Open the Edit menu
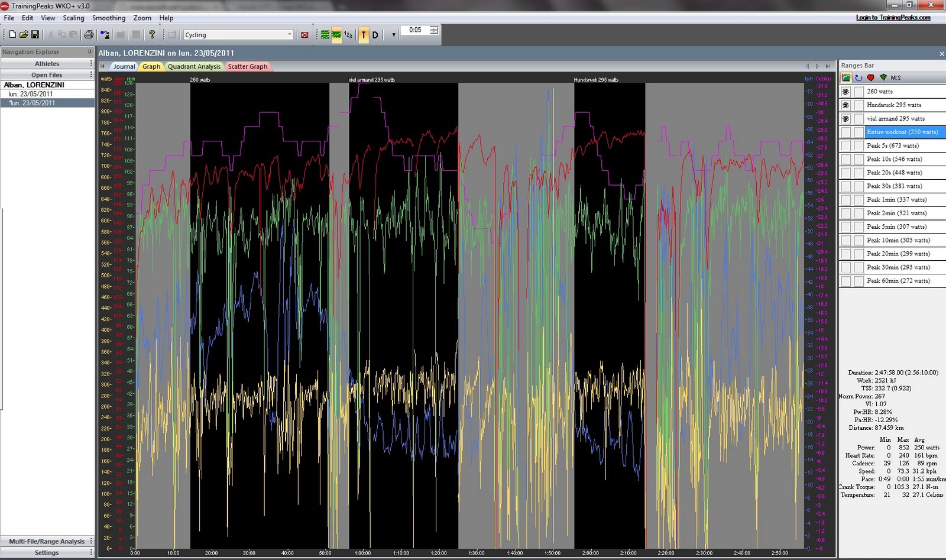 click(x=27, y=18)
